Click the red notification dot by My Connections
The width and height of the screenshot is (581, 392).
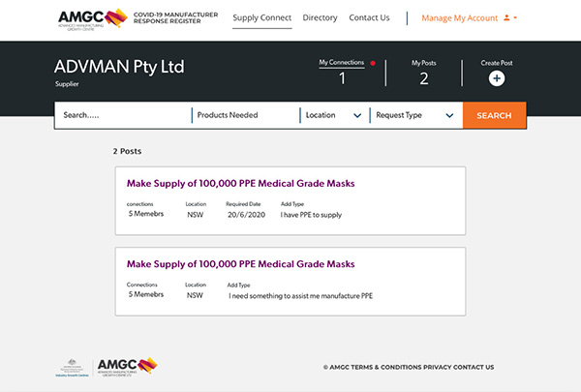click(373, 63)
